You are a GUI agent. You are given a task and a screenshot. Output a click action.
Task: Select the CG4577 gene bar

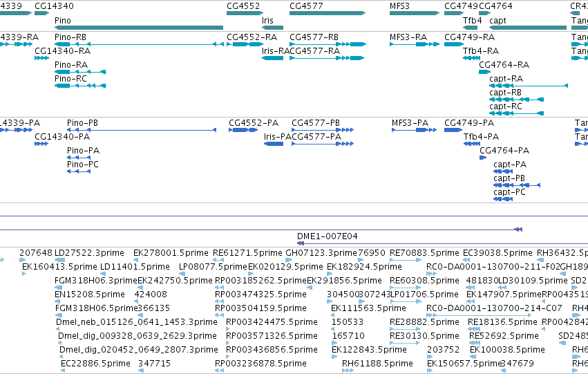[328, 13]
